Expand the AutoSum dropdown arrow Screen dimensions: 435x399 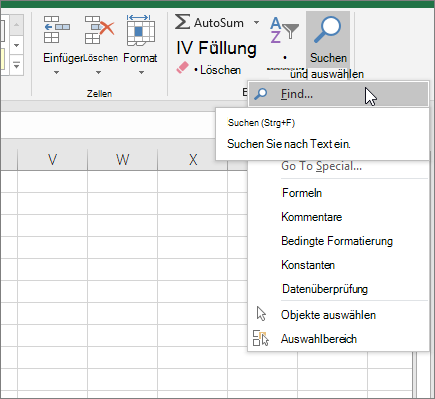coord(256,23)
